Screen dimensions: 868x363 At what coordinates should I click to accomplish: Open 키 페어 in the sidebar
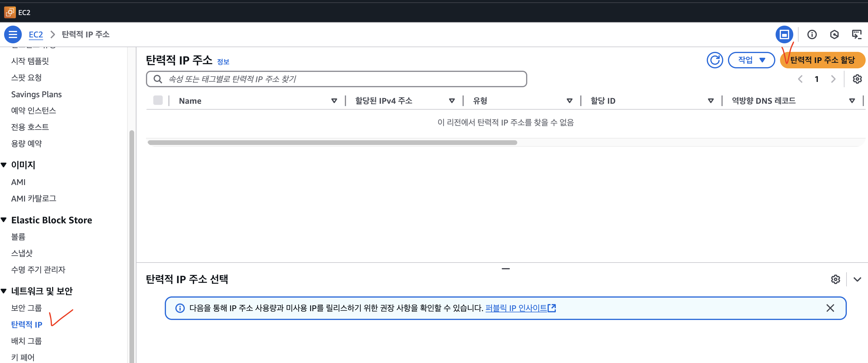(x=23, y=357)
